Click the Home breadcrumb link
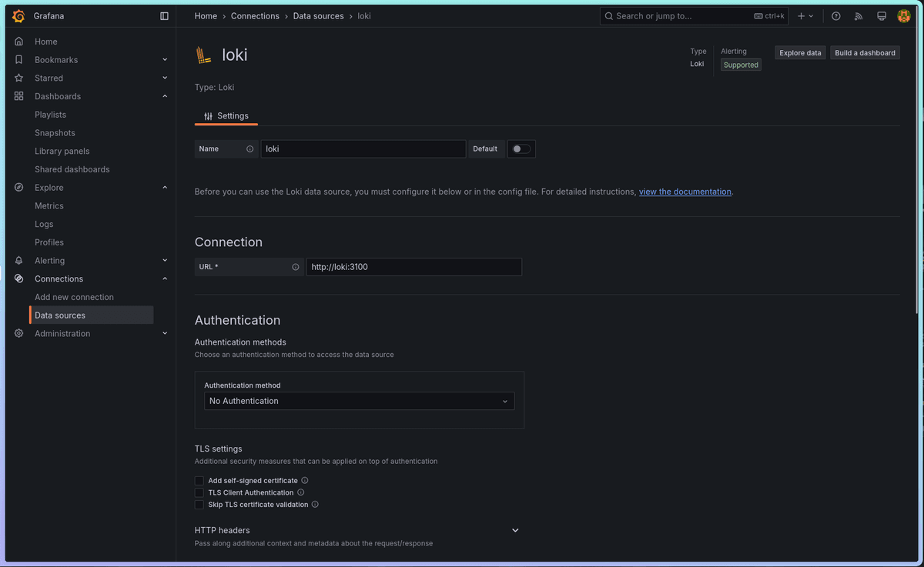Image resolution: width=924 pixels, height=567 pixels. click(x=206, y=15)
